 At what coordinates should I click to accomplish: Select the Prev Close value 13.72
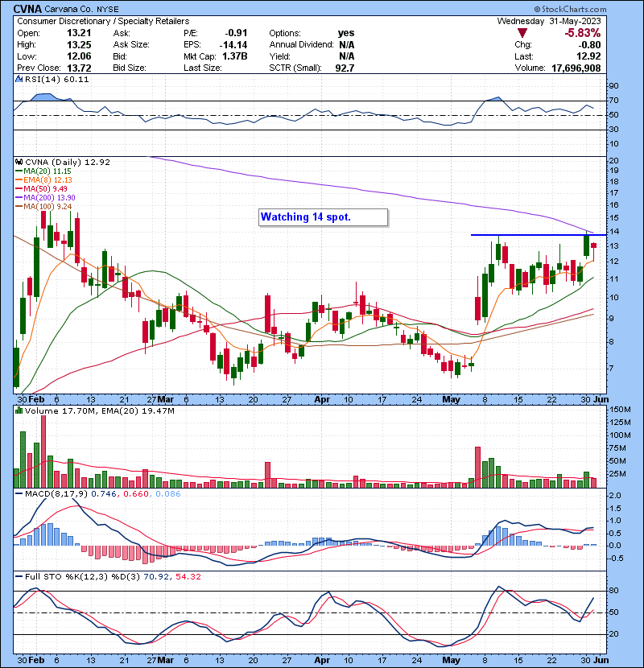[79, 68]
